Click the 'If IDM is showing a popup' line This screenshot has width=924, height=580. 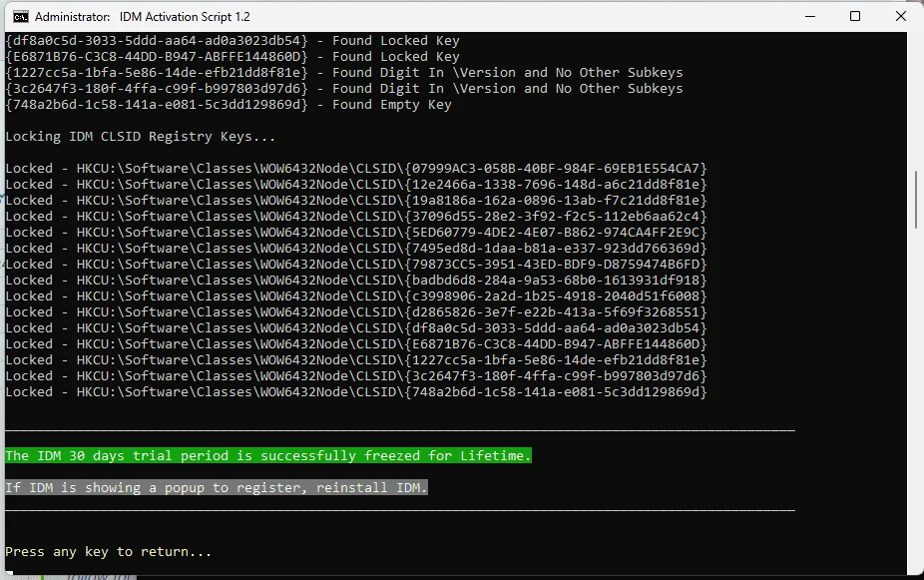[x=217, y=487]
